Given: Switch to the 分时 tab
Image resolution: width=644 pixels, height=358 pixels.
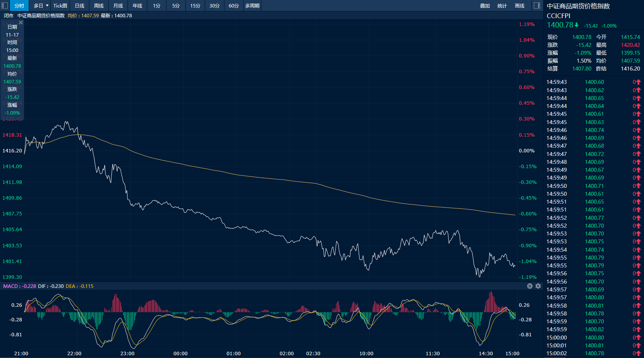Looking at the screenshot, I should 19,6.
